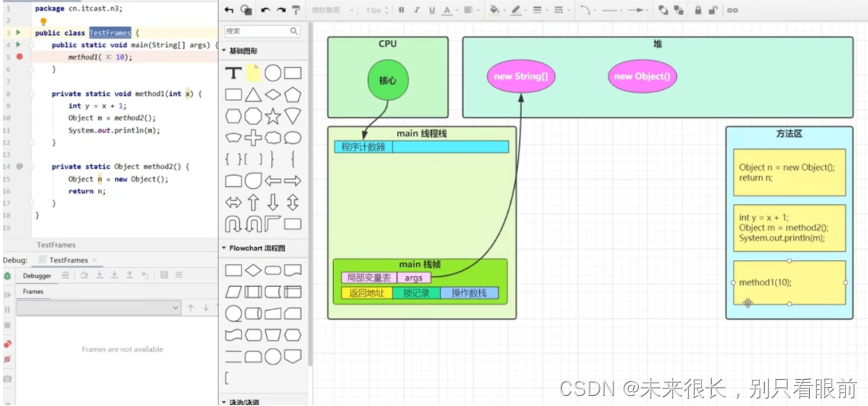Select the pentagon shape
This screenshot has height=406, width=868.
tap(292, 94)
